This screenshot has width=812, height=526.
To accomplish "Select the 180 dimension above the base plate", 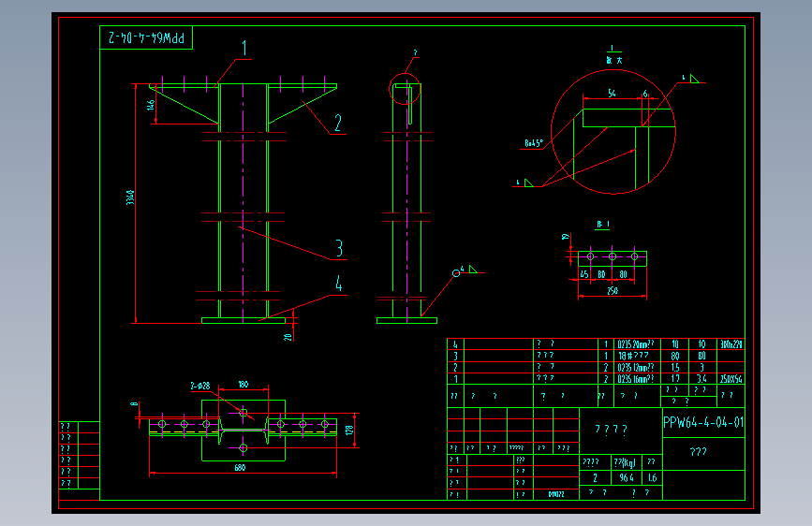I will pos(243,384).
